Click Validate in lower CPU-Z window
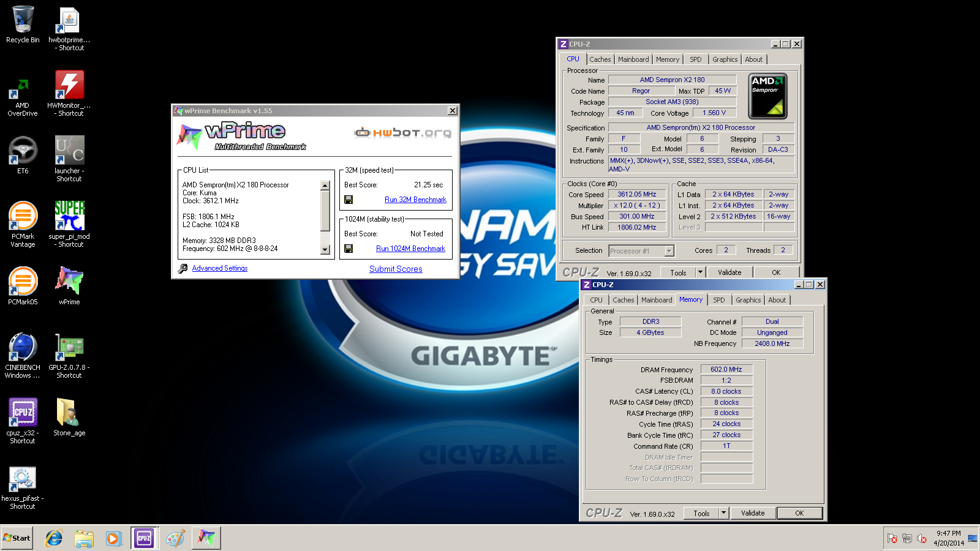 pos(753,513)
